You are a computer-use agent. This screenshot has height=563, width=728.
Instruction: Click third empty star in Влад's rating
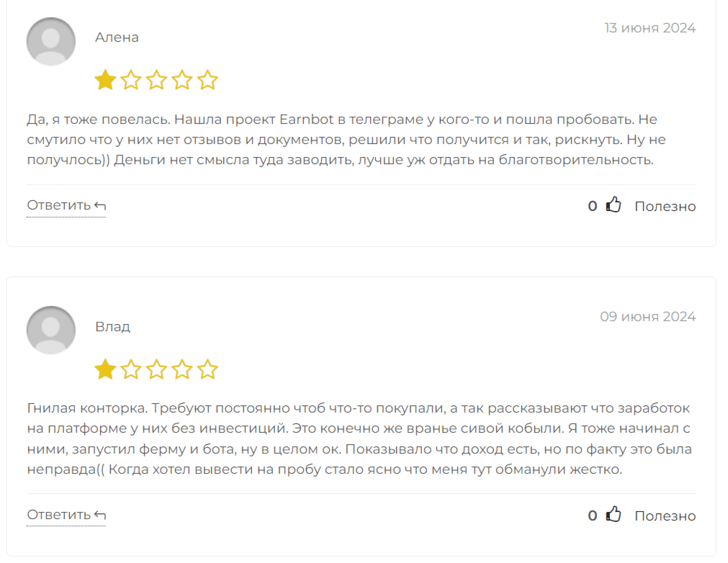[156, 369]
